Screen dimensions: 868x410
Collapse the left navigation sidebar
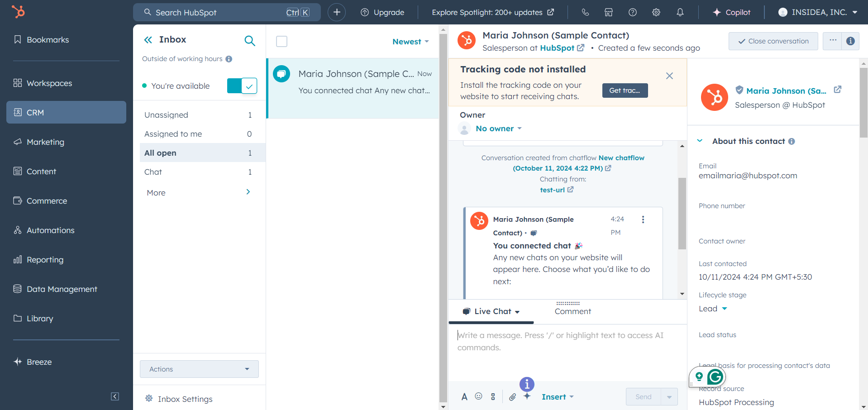tap(115, 396)
